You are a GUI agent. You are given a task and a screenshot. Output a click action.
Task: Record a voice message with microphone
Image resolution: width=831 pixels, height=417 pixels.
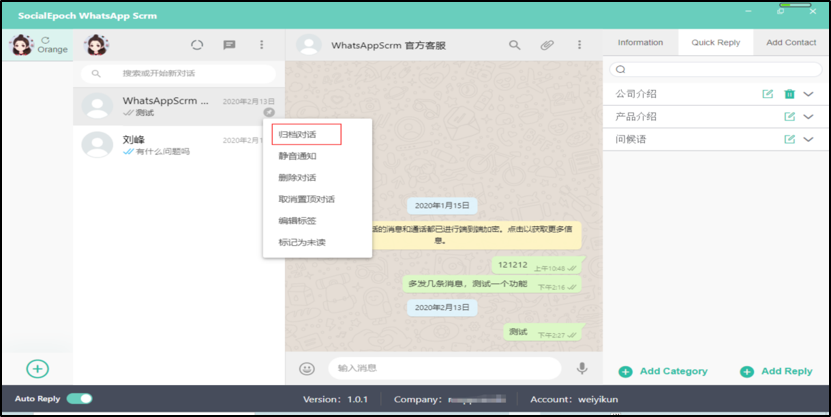tap(582, 368)
